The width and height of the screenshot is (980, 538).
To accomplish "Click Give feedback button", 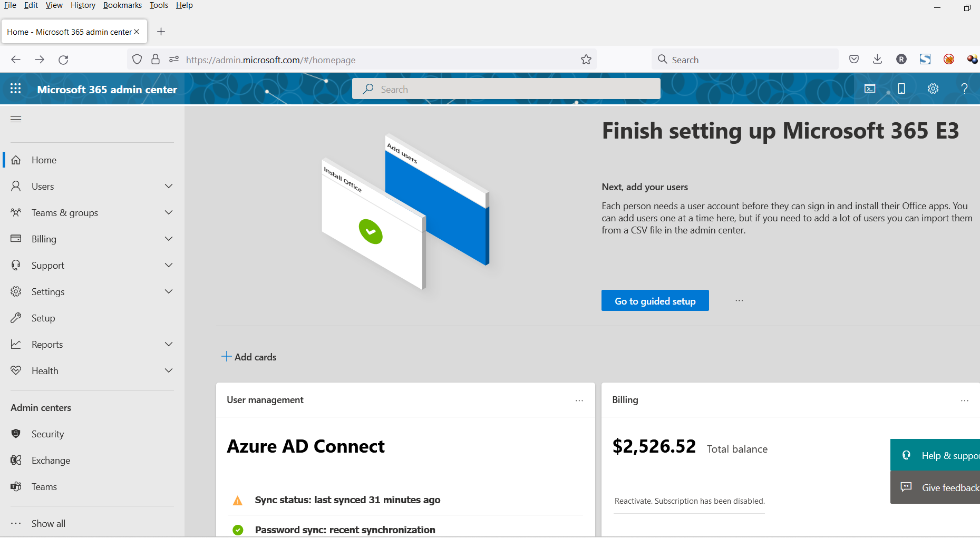I will click(x=935, y=487).
